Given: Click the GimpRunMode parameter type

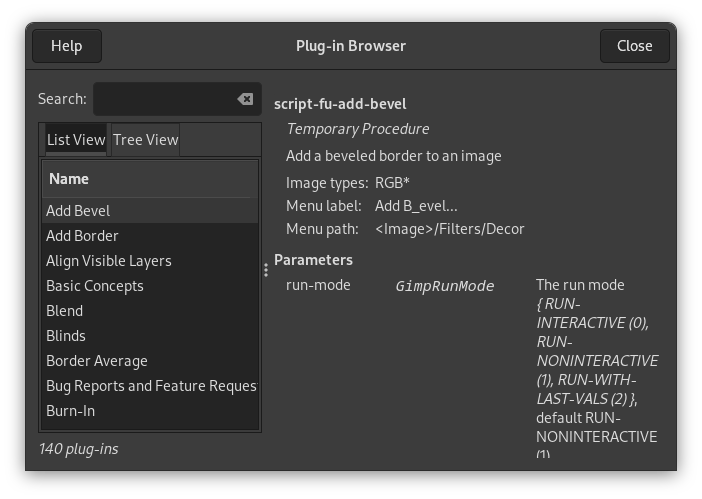Looking at the screenshot, I should pyautogui.click(x=445, y=286).
